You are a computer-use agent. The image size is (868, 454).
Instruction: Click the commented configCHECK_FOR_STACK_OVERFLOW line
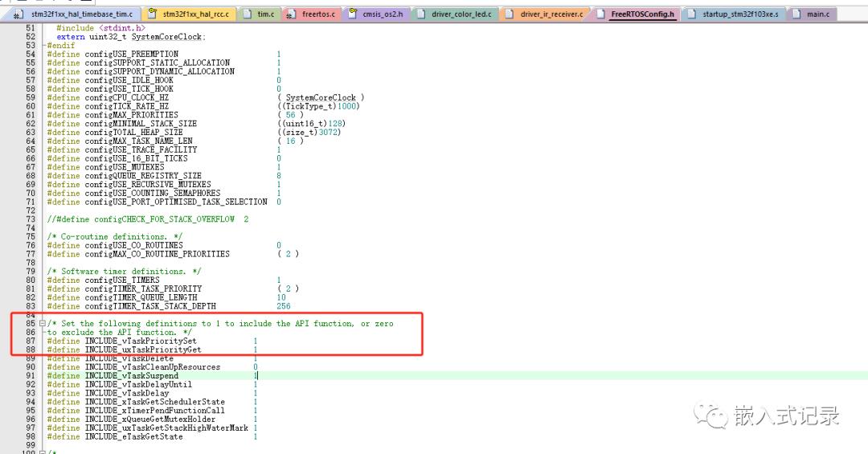pyautogui.click(x=148, y=219)
